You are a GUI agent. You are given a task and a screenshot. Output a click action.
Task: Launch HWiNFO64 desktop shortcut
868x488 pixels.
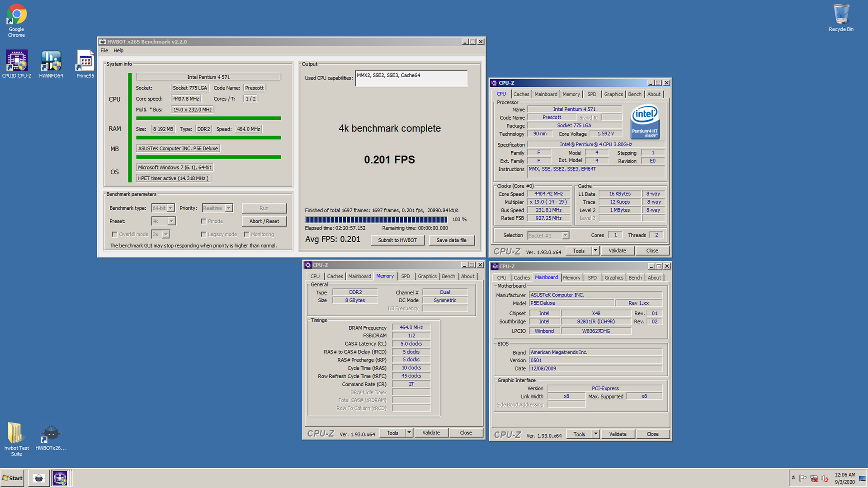51,64
